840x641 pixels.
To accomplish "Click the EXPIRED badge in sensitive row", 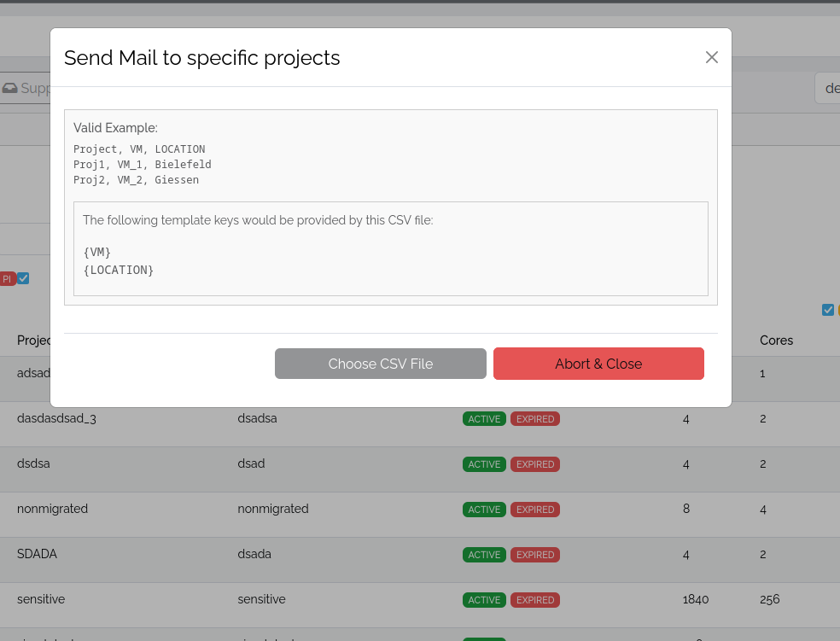I will click(x=535, y=600).
